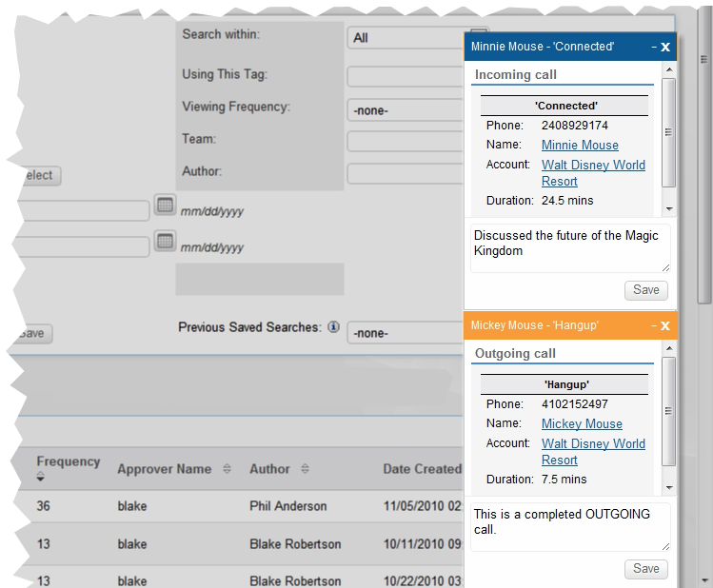713x588 pixels.
Task: Close the Mickey Mouse 'Hangup' panel
Action: click(665, 325)
